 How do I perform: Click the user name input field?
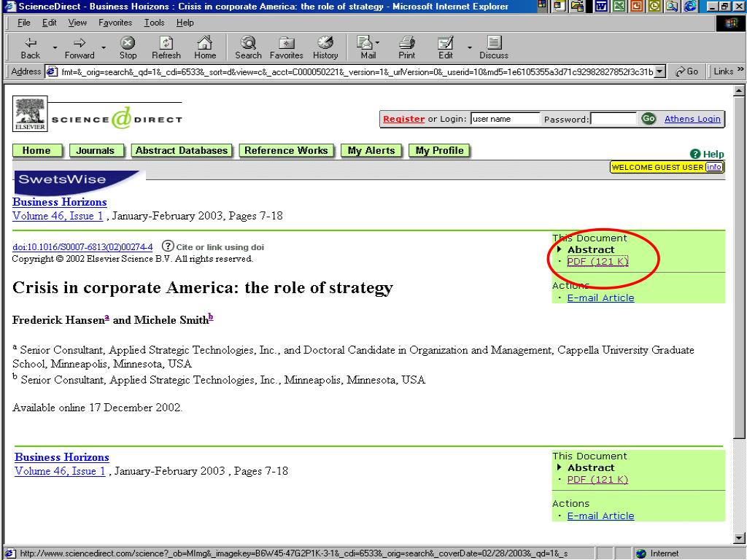click(x=505, y=119)
